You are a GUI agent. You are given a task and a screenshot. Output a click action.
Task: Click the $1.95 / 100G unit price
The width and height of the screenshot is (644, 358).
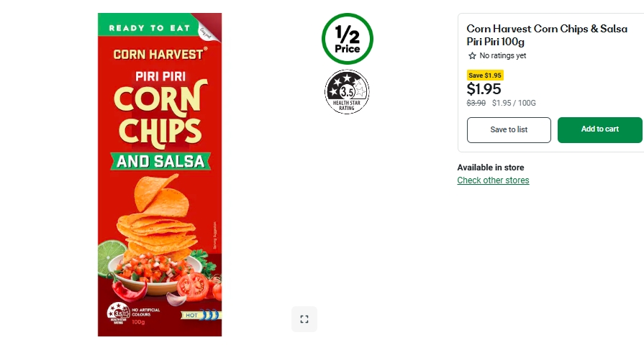tap(514, 103)
